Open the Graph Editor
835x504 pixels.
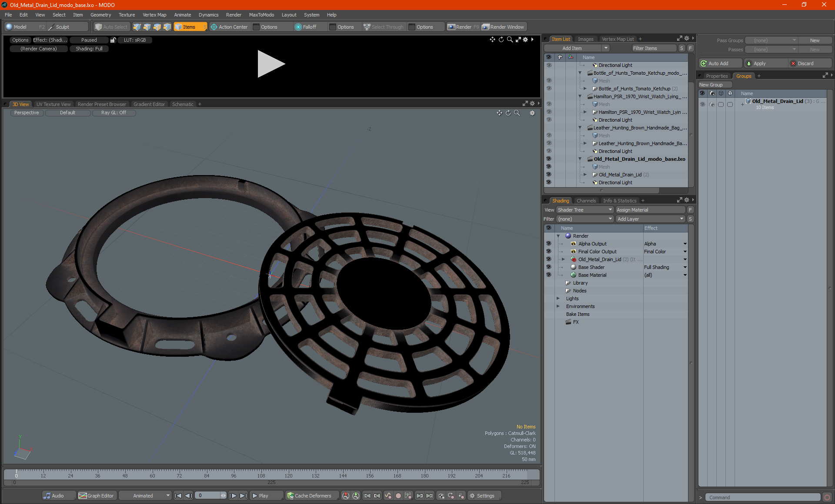(96, 496)
